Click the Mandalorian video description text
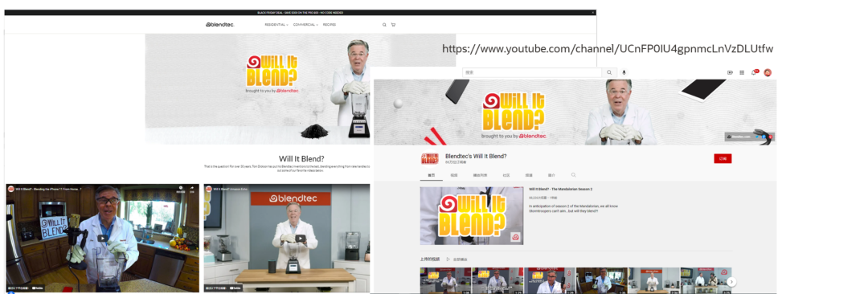This screenshot has width=868, height=294. (x=574, y=209)
